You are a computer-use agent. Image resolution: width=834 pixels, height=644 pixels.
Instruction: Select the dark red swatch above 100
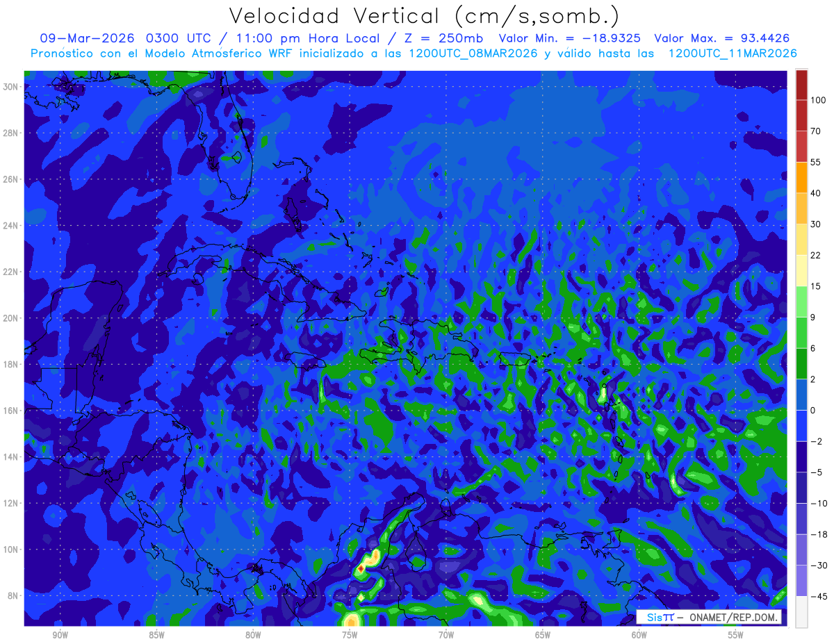tap(801, 85)
